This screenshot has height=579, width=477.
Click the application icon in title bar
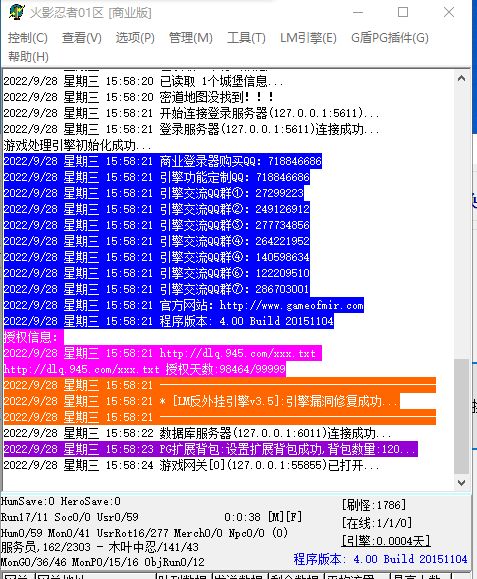click(16, 12)
